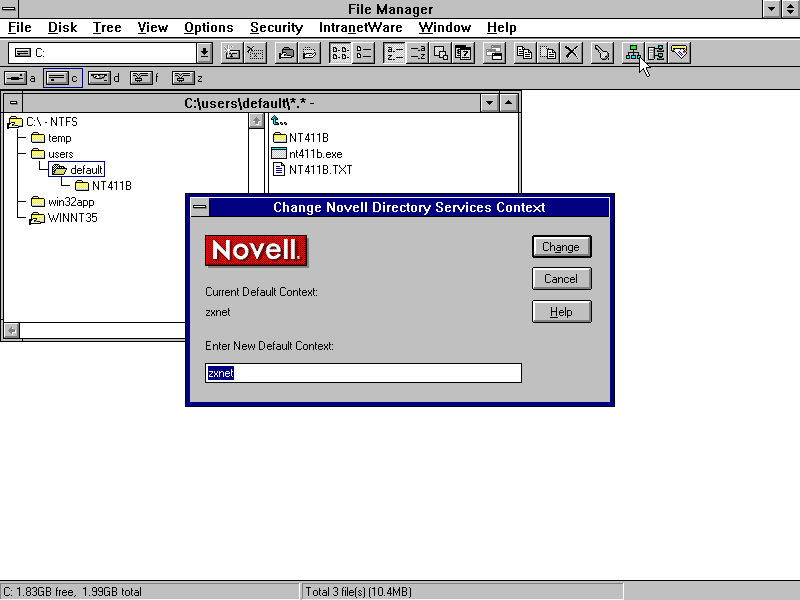Click the Permissions key toolbar icon
The image size is (800, 600).
point(602,53)
